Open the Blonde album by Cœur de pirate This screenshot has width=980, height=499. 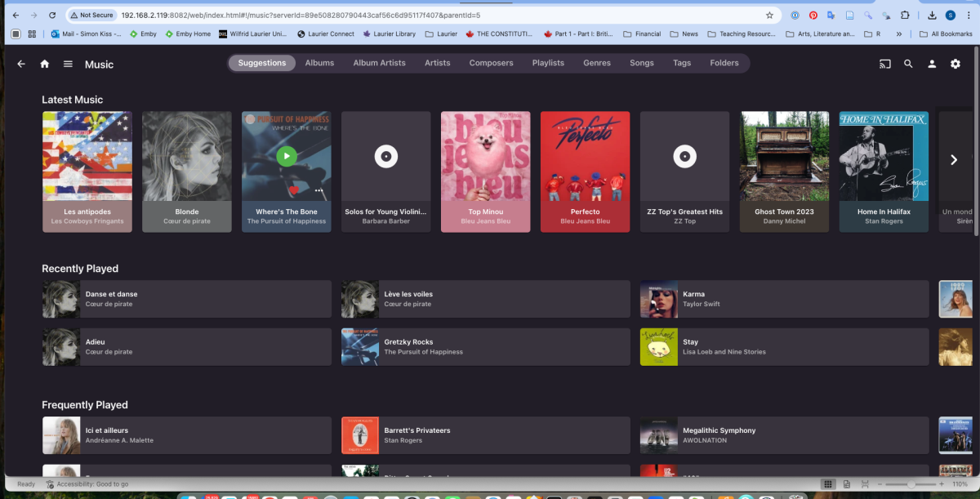click(187, 172)
